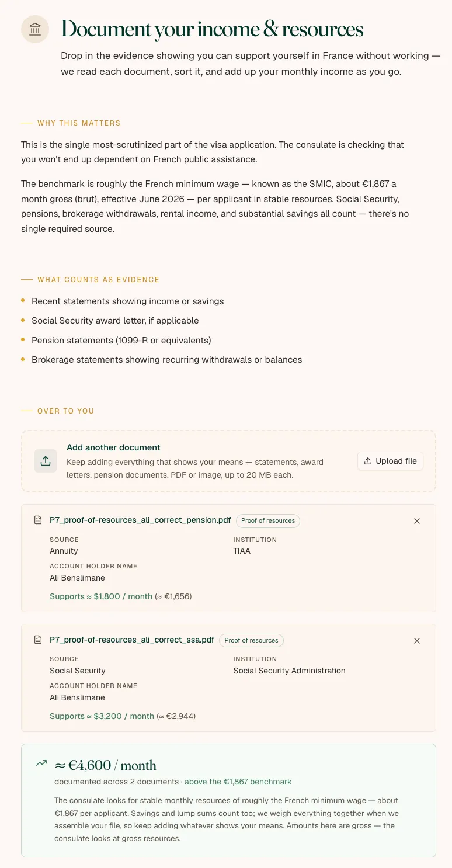Open the P7_proof-of-resources_ali_correct_pension.pdf filename

[x=140, y=520]
